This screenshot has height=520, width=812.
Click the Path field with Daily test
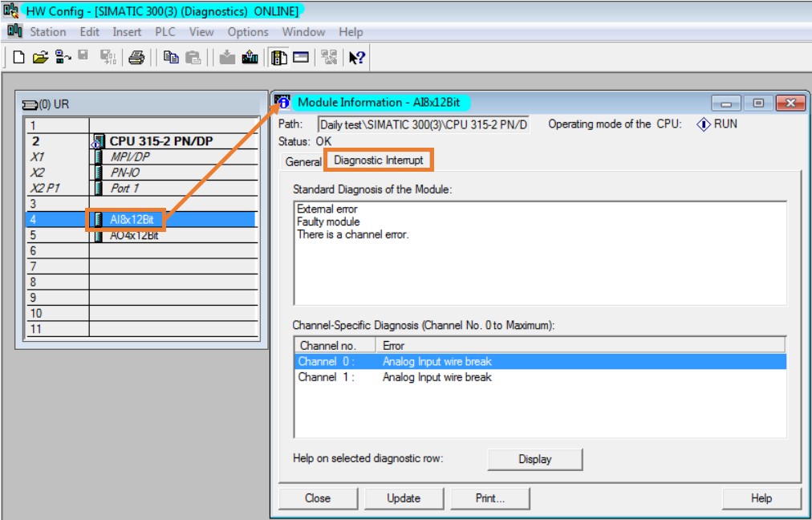(x=424, y=124)
